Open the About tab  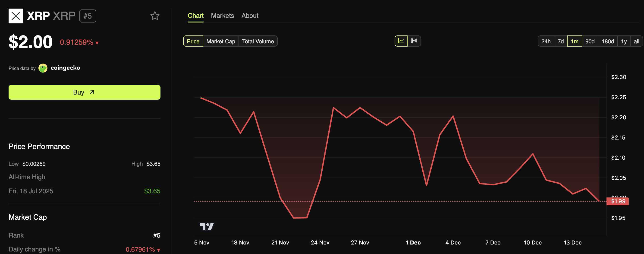click(x=250, y=16)
